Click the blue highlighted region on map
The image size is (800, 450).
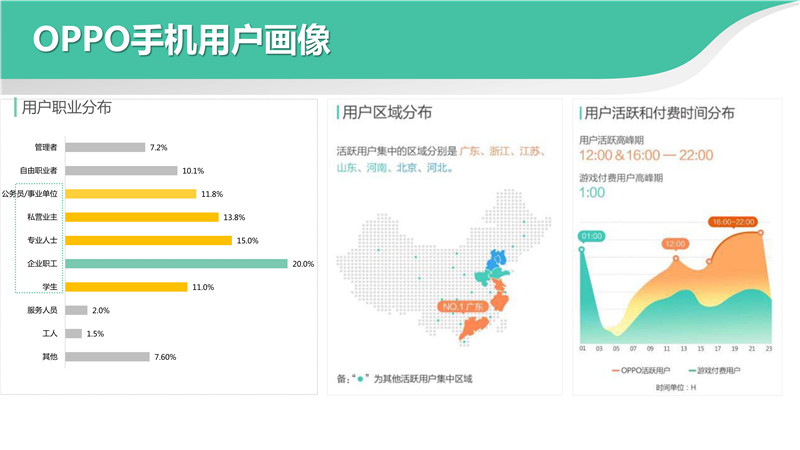point(495,263)
